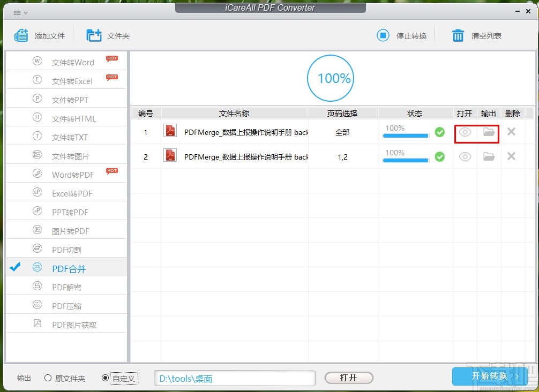Click the 100% circular progress indicator
Screen dimensions: 539x392
[331, 78]
